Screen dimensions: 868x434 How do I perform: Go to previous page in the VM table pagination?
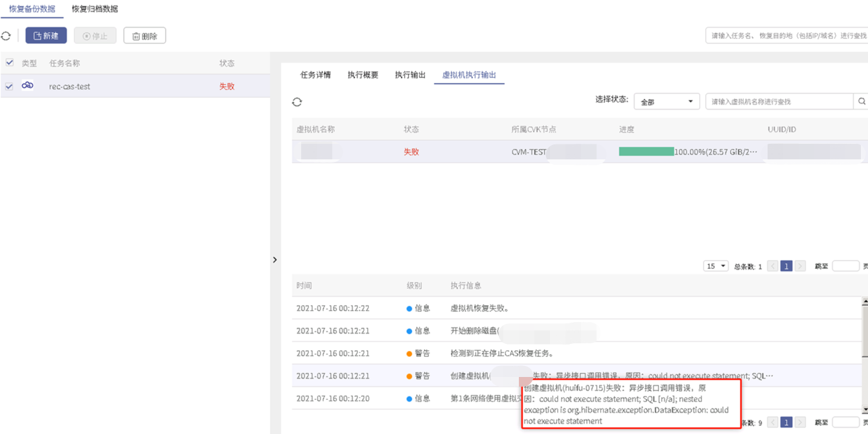[x=773, y=266]
